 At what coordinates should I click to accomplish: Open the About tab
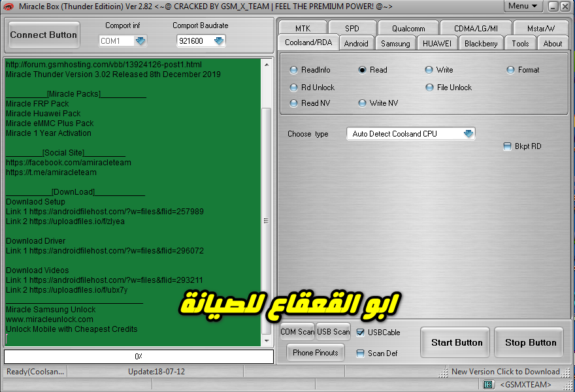click(x=553, y=43)
